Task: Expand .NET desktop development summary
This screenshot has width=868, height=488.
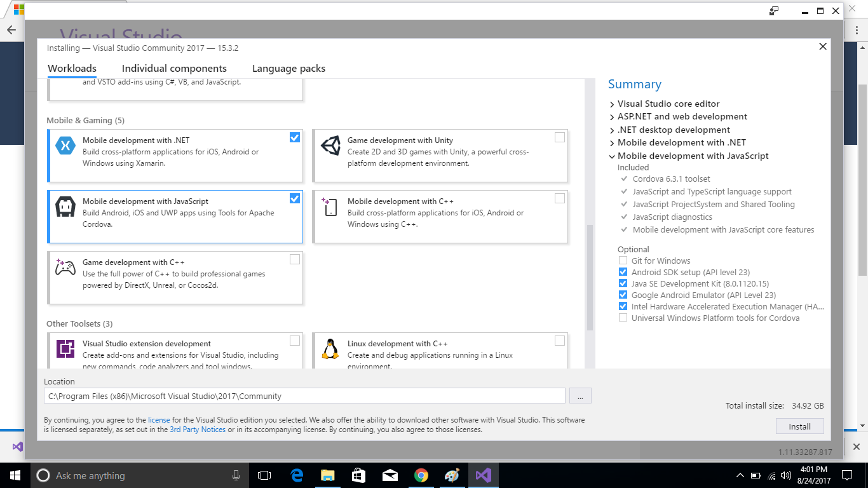Action: [x=612, y=130]
